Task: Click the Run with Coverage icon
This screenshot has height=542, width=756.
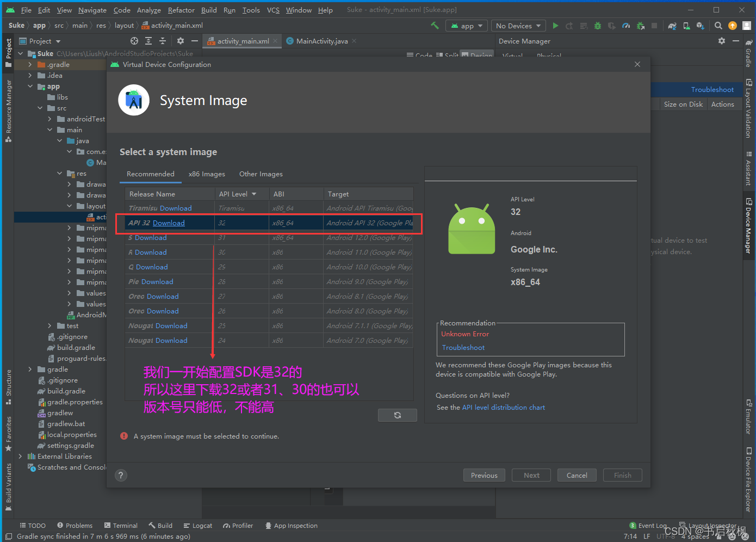Action: [x=612, y=26]
